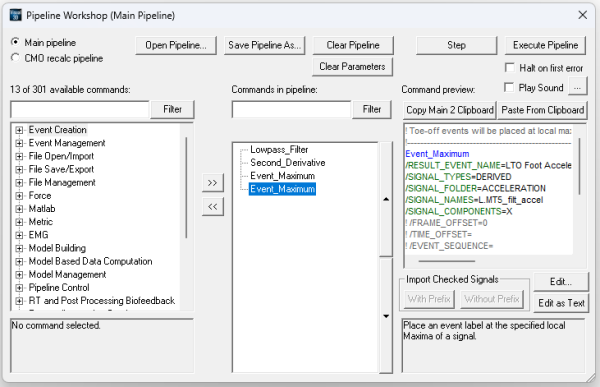Viewport: 600px width, 387px height.
Task: Click the Clear Parameters button
Action: click(x=352, y=67)
